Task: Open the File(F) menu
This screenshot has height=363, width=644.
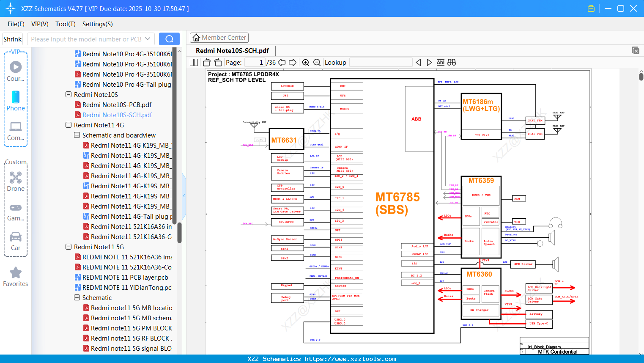Action: (16, 24)
